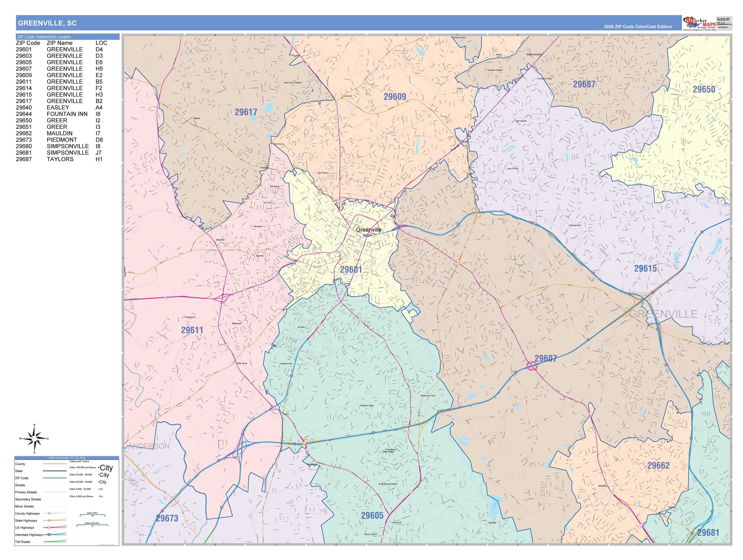
Task: Click the 29617 label on the map
Action: 246,112
